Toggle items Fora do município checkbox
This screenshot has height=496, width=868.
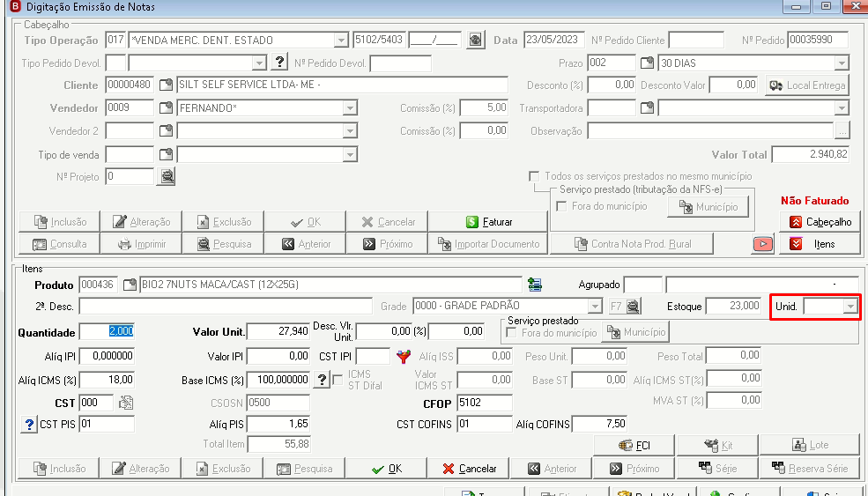point(511,333)
